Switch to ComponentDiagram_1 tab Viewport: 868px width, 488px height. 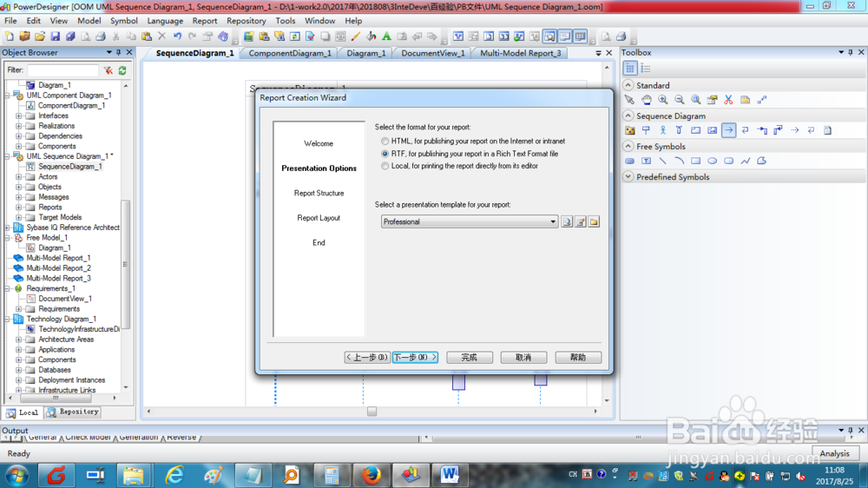pyautogui.click(x=290, y=53)
